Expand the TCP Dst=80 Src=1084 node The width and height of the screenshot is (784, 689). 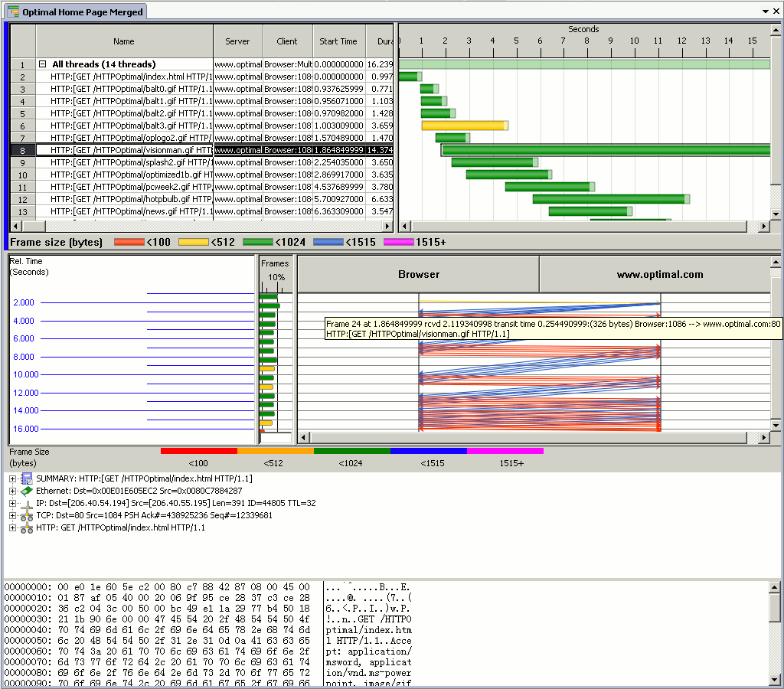point(12,515)
